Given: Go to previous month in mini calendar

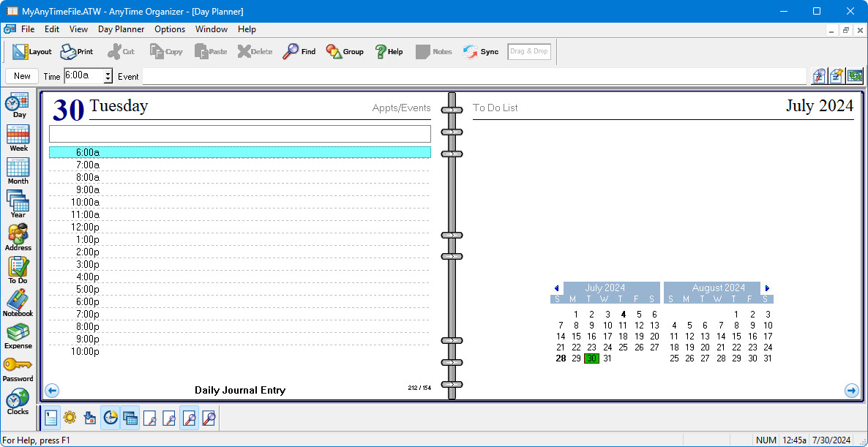Looking at the screenshot, I should click(556, 288).
